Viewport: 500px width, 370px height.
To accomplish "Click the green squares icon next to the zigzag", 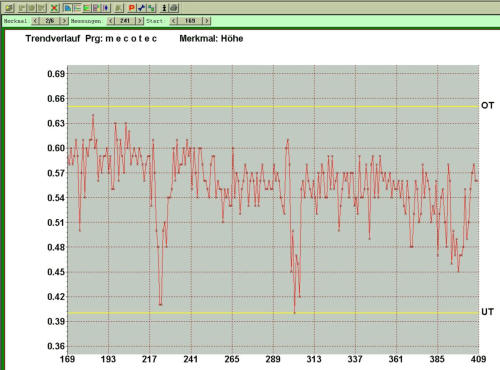I will tap(151, 8).
